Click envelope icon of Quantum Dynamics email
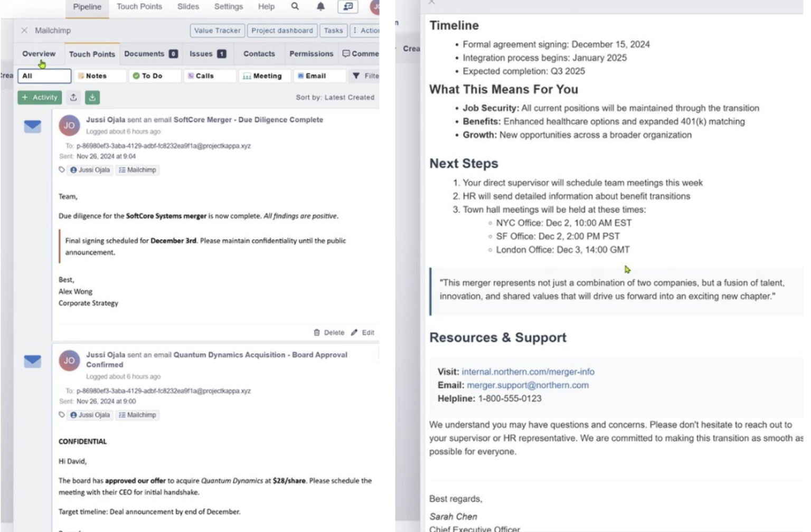 pos(33,361)
